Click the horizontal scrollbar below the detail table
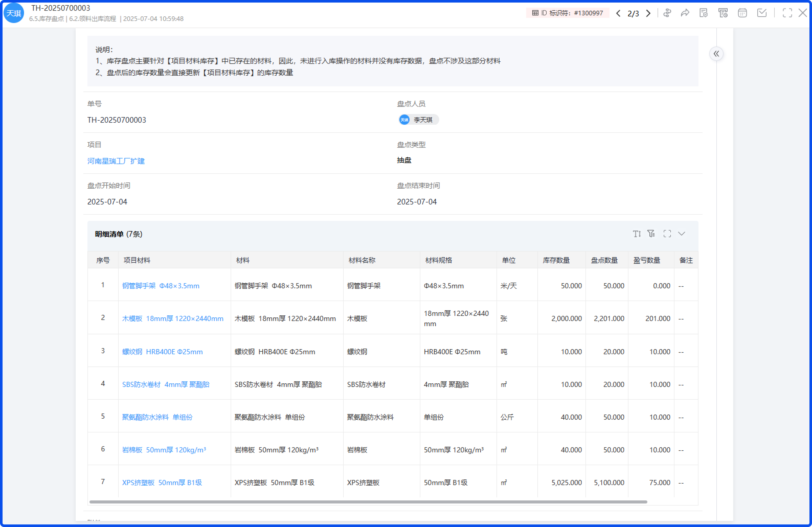Viewport: 812px width, 527px height. [368, 501]
